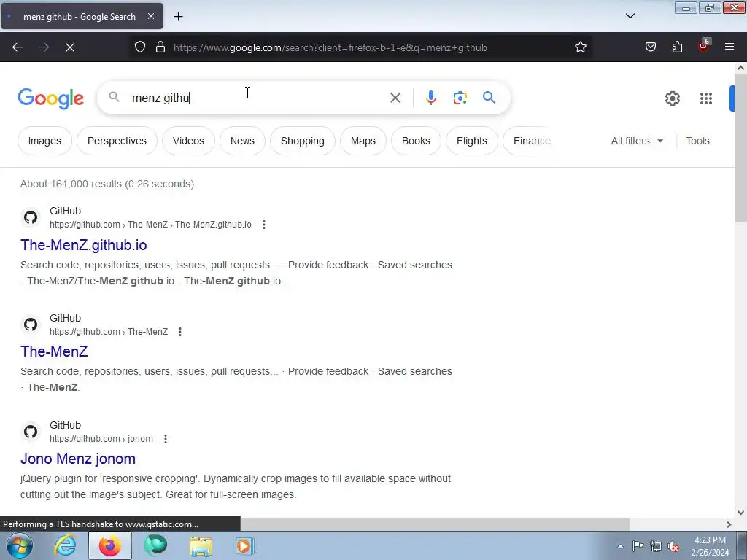Expand the All filters dropdown
This screenshot has width=747, height=560.
(x=637, y=141)
